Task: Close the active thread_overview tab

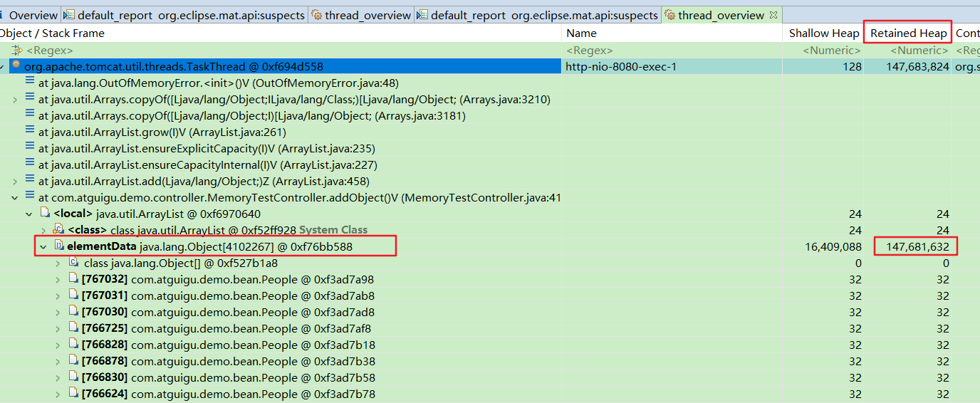Action: point(773,15)
